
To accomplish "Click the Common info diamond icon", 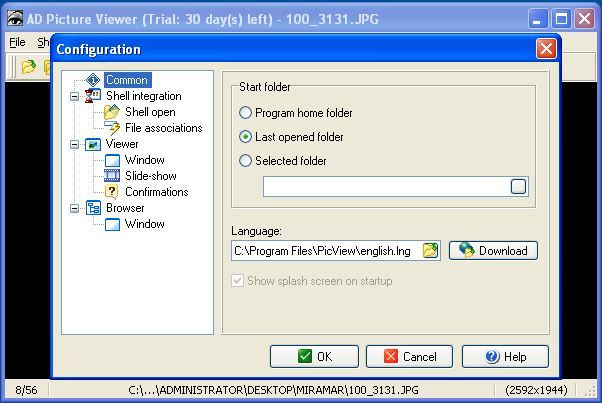I will pyautogui.click(x=93, y=80).
